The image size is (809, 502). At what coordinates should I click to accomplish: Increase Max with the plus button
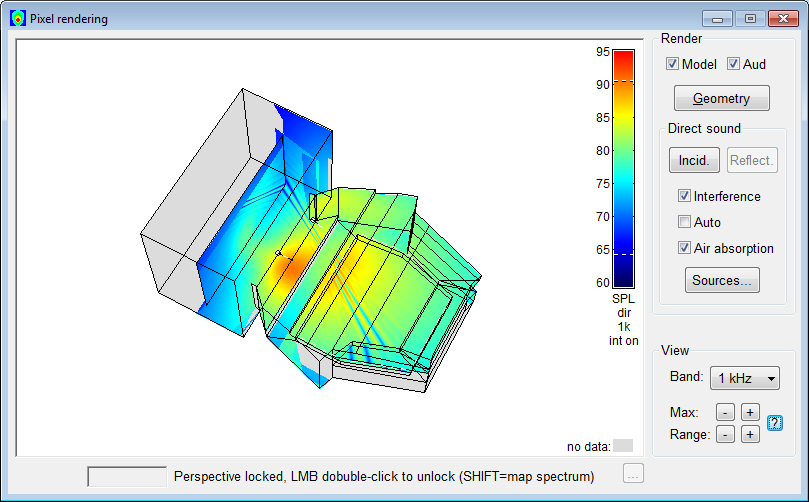pos(749,412)
